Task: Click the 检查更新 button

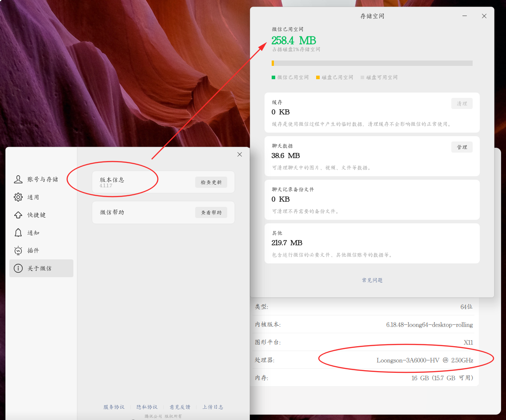Action: tap(211, 182)
